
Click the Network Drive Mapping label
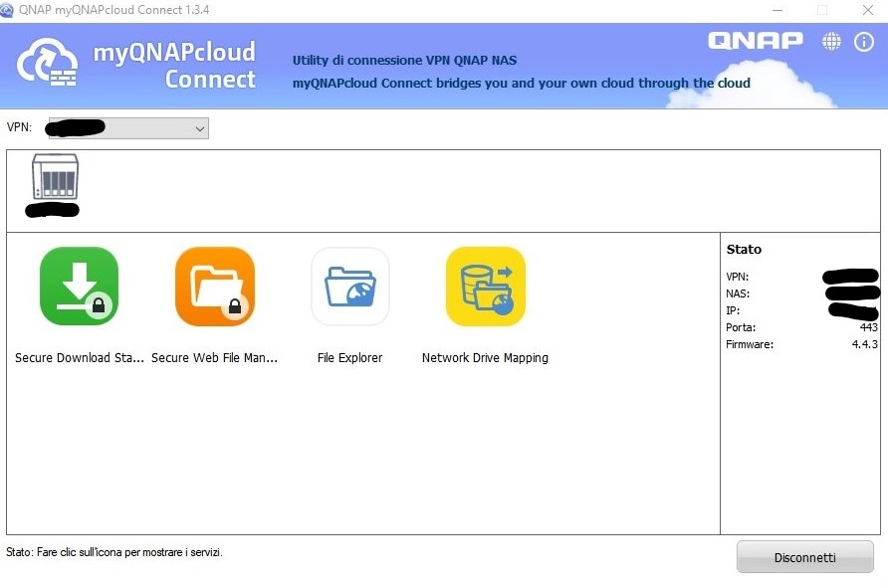pos(485,358)
